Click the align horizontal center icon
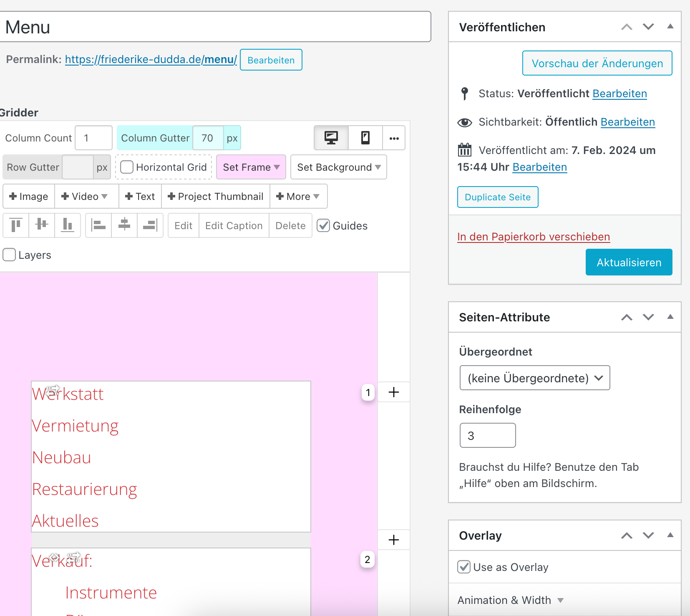The height and width of the screenshot is (616, 690). (x=124, y=225)
